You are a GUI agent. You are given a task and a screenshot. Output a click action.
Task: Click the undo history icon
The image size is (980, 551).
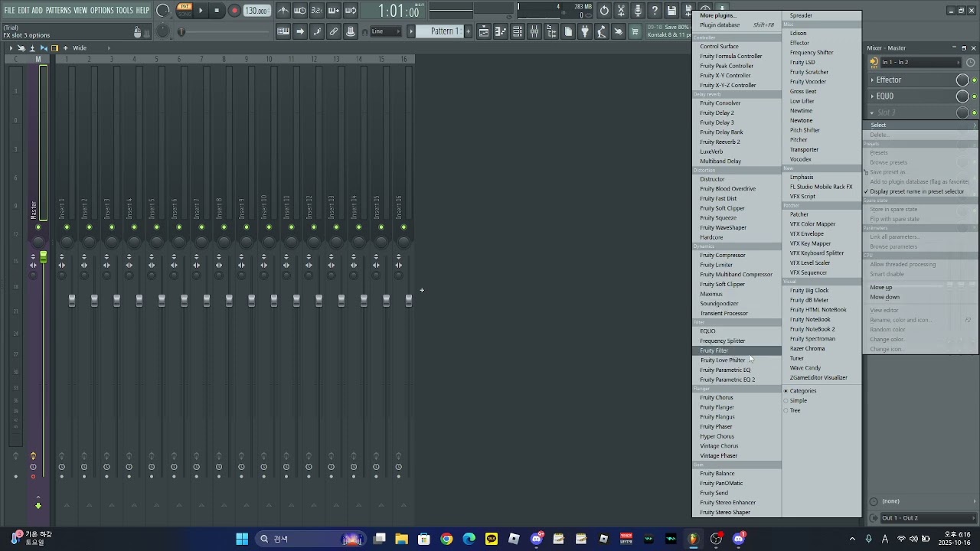tap(604, 11)
